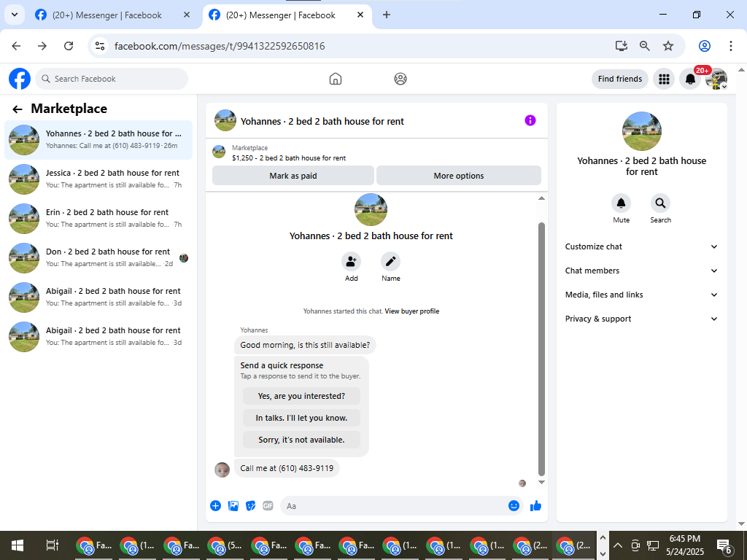Click the message Call me at (610) 483-9119

point(287,468)
